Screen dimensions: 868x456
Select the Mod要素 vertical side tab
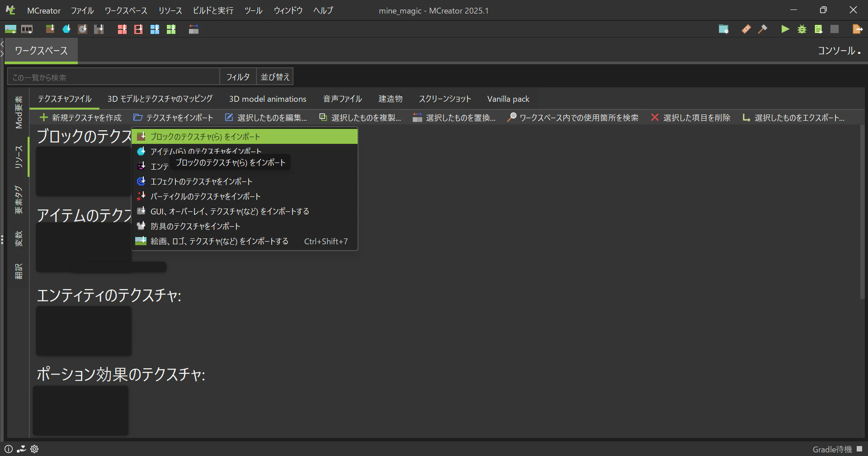pyautogui.click(x=19, y=112)
